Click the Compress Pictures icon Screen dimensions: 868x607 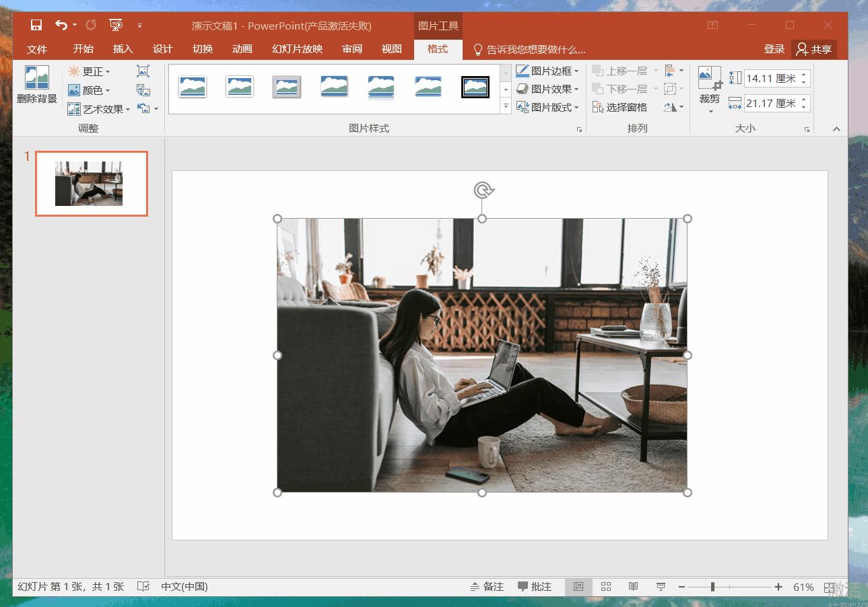tap(143, 71)
